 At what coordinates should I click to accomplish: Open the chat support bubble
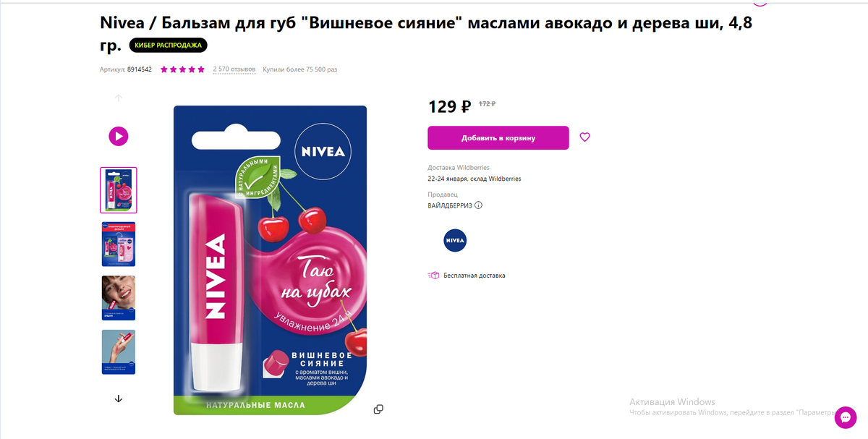point(846,417)
